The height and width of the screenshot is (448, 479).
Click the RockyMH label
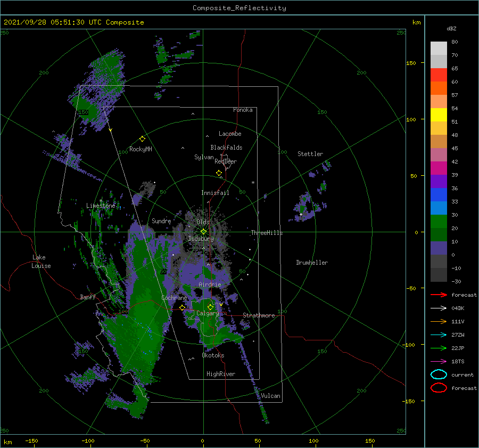point(141,149)
